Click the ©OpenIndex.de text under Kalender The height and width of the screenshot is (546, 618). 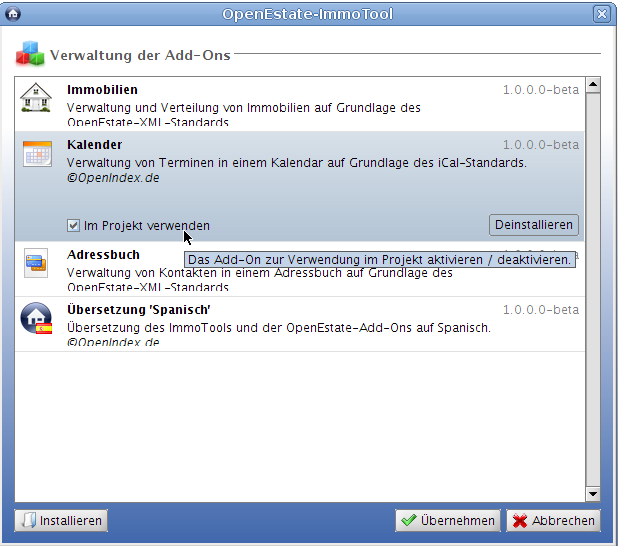112,179
